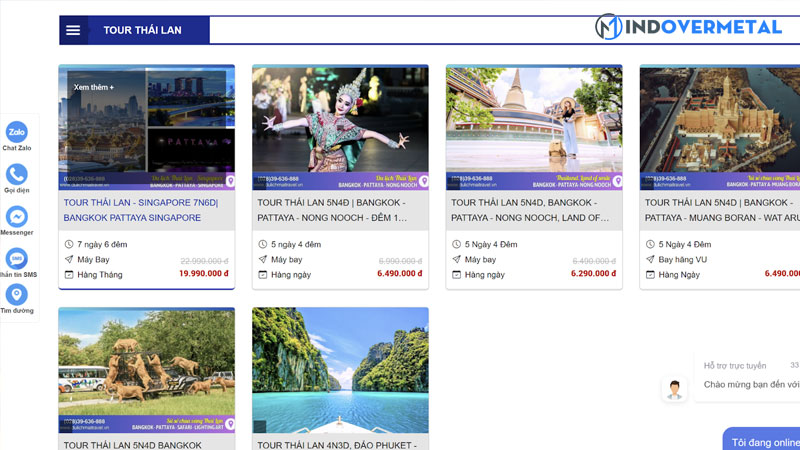The image size is (800, 450).
Task: Open the Phuket island lagoon thumbnail
Action: point(340,370)
